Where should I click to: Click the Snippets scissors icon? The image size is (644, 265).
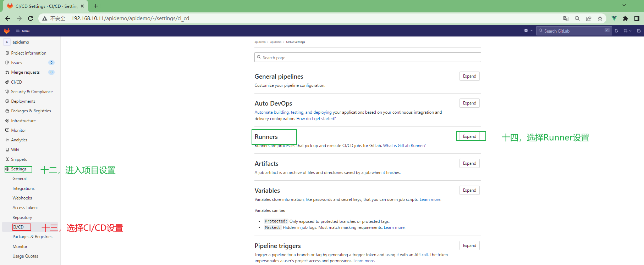tap(7, 159)
